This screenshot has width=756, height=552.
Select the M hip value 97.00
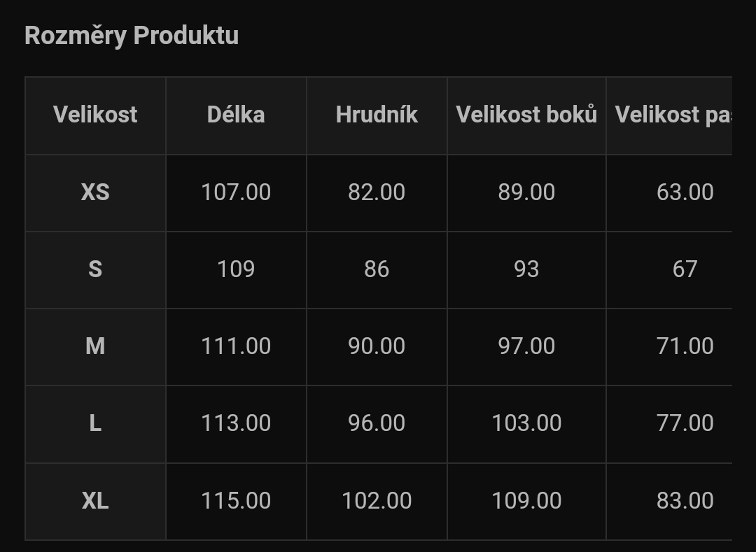[526, 346]
